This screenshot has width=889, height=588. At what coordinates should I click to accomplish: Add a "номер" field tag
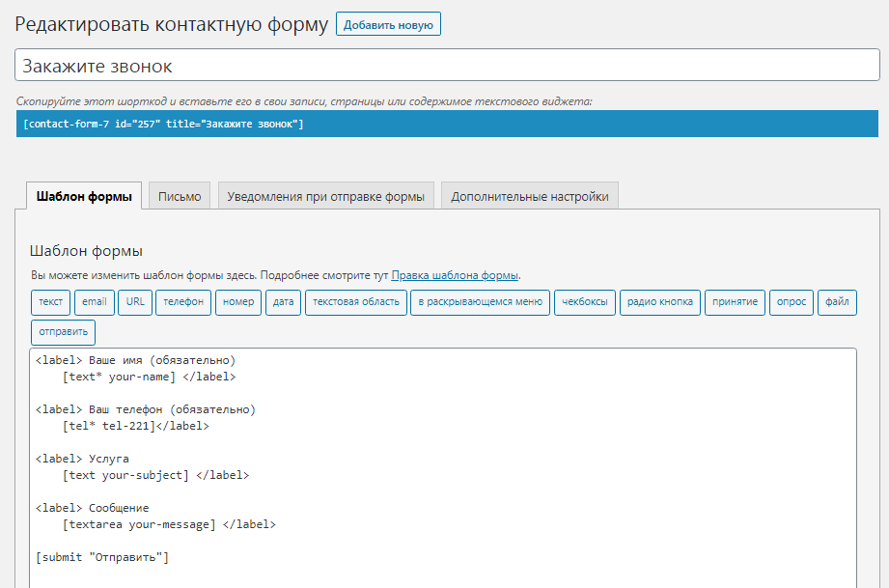238,302
